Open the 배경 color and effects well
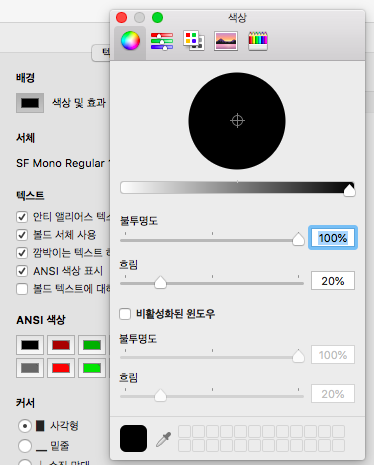This screenshot has height=465, width=374. pyautogui.click(x=30, y=103)
